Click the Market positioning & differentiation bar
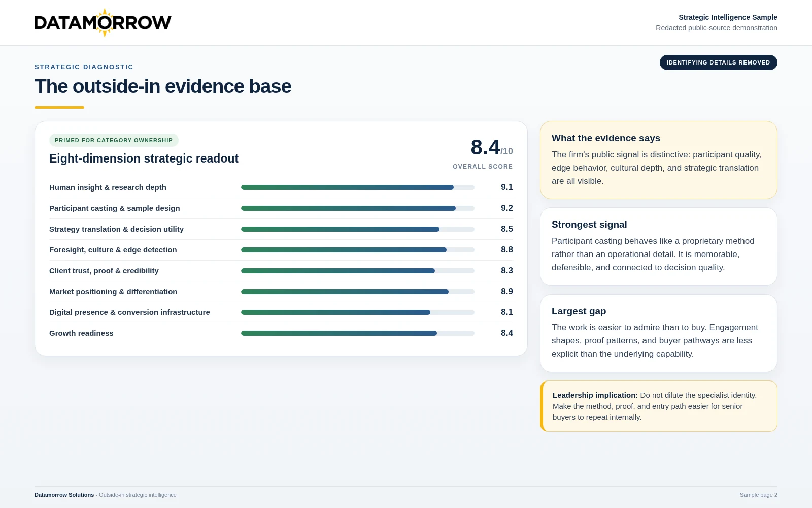Screen dimensions: 812x508 (357, 292)
